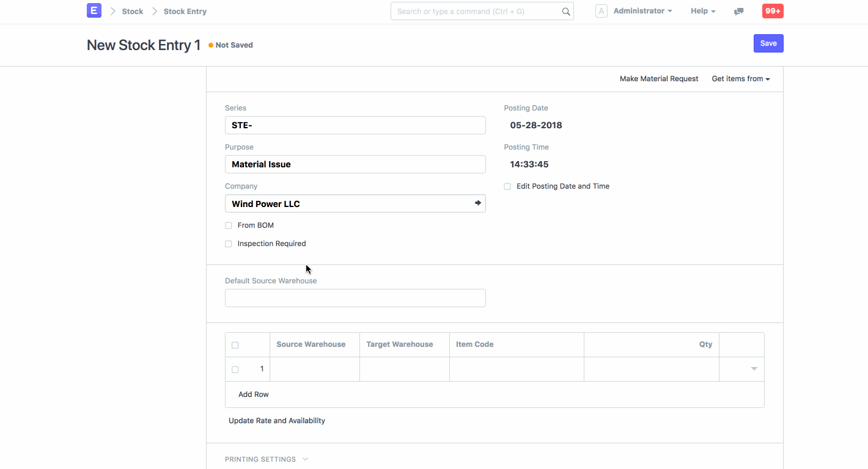The width and height of the screenshot is (868, 469).
Task: Click the Company link arrow icon
Action: [x=478, y=203]
